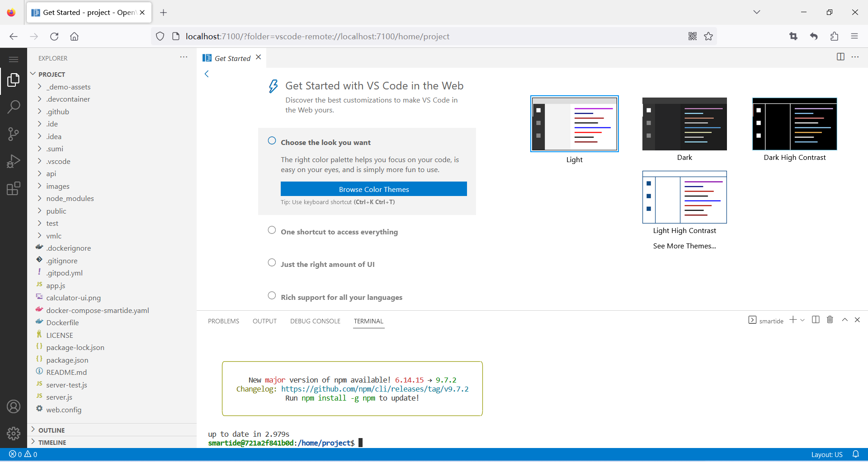Image resolution: width=868 pixels, height=462 pixels.
Task: Open the npm changelog URL in terminal
Action: pos(375,389)
